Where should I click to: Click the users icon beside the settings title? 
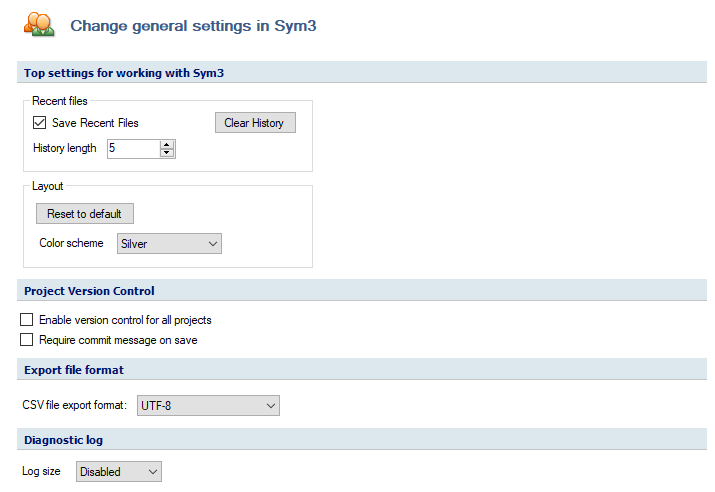pyautogui.click(x=39, y=25)
